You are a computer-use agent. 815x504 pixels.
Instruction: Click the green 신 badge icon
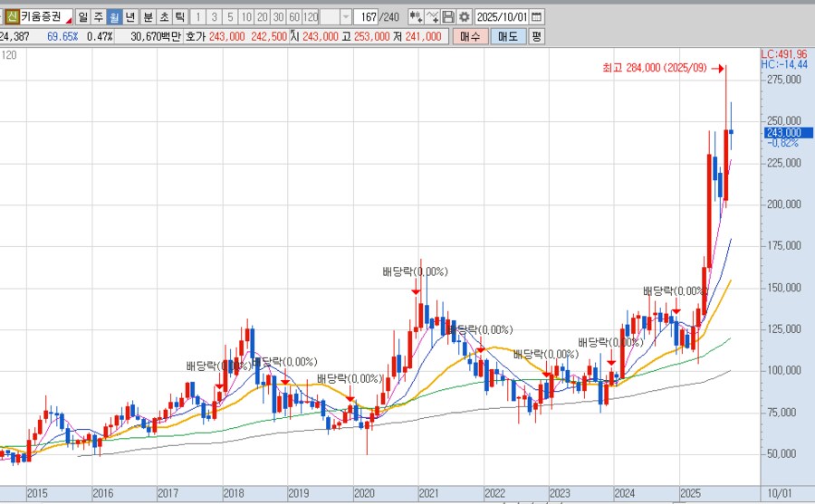[12, 17]
